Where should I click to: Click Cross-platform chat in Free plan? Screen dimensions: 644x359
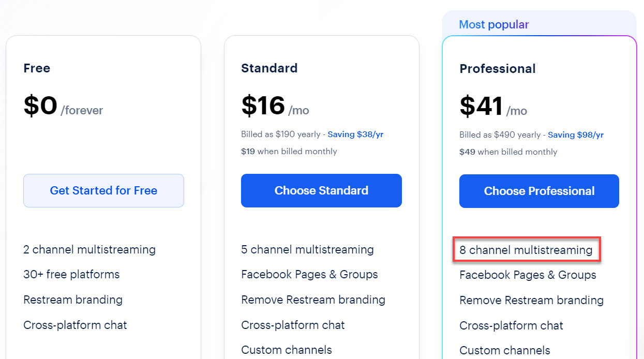tap(75, 325)
